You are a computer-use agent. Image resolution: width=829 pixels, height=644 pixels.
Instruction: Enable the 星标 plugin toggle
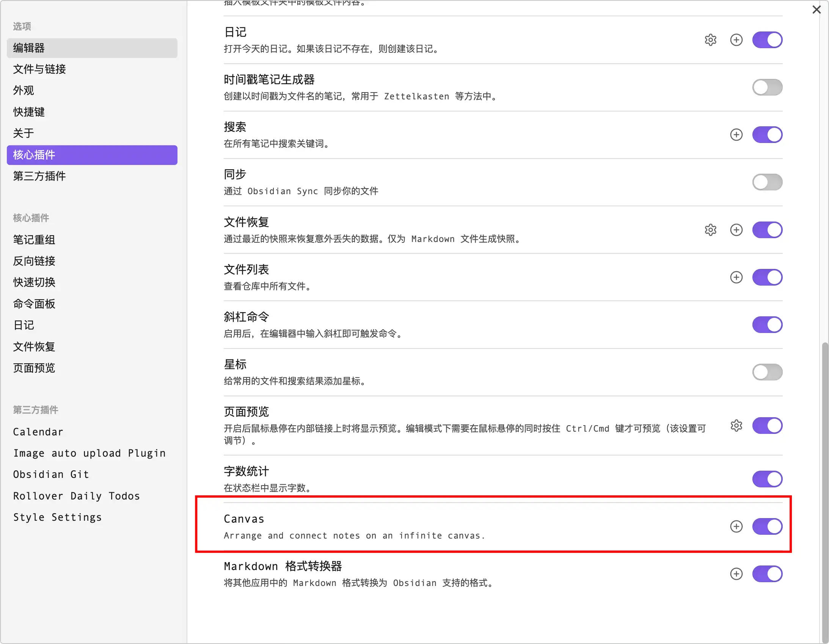pyautogui.click(x=767, y=372)
